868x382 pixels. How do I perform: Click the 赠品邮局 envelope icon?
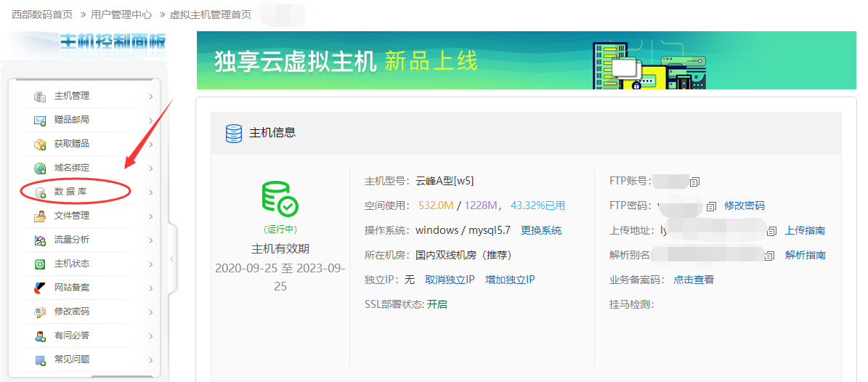tap(40, 121)
